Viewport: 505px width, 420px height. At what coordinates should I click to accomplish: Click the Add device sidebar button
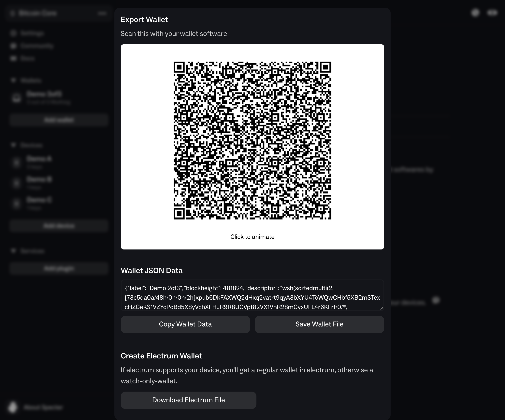pyautogui.click(x=59, y=226)
